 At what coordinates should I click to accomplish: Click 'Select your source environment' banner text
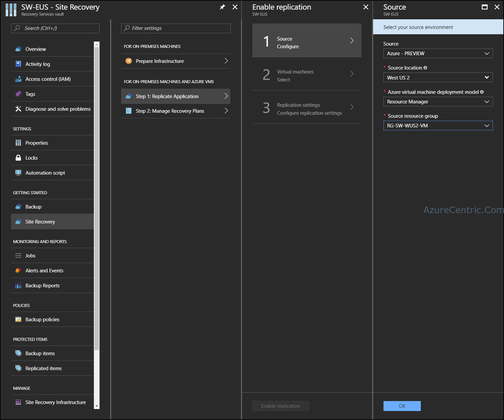click(418, 27)
